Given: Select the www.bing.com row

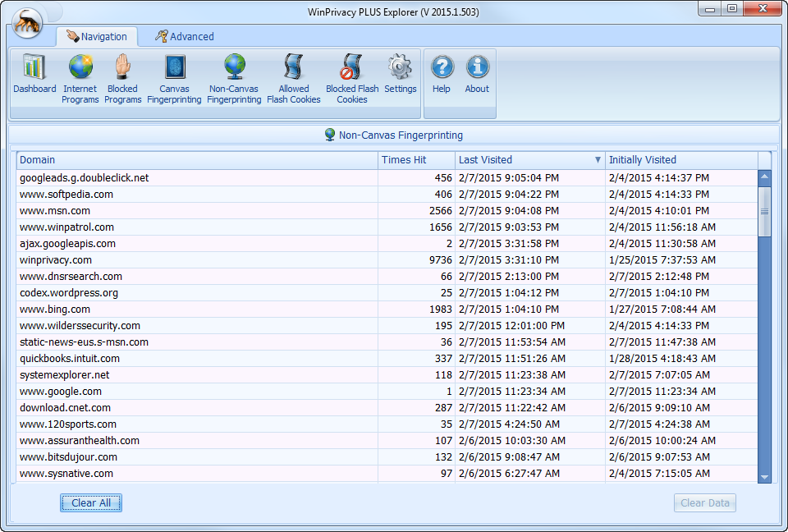Looking at the screenshot, I should [387, 310].
